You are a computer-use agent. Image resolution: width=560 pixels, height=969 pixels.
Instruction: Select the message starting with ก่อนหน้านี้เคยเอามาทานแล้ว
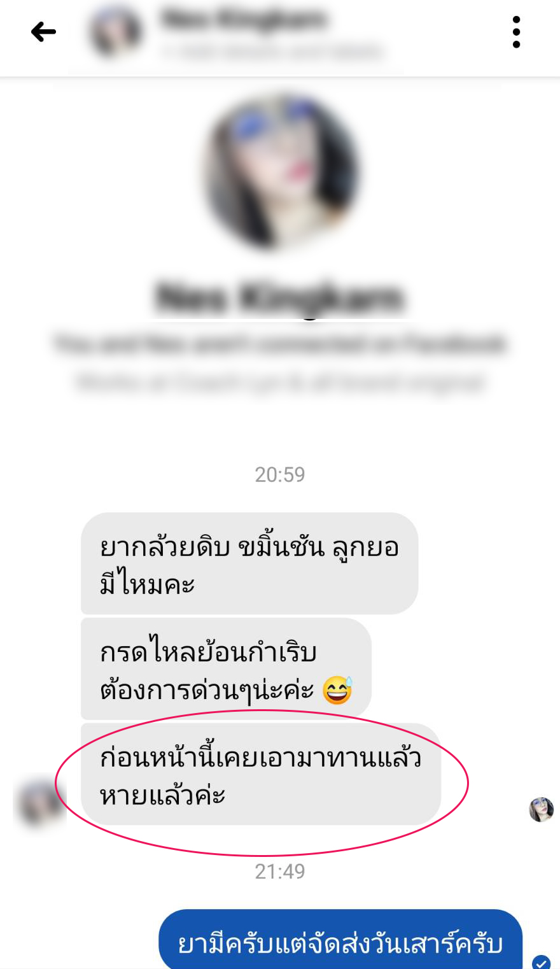[x=261, y=774]
